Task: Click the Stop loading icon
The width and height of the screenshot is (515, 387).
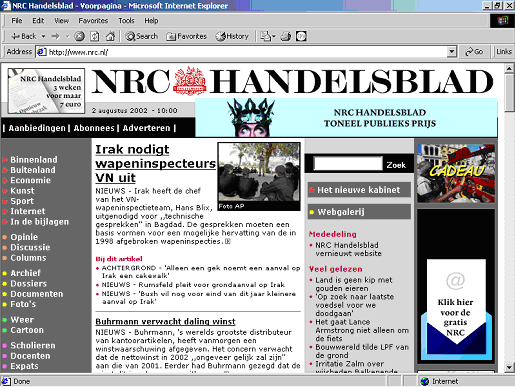Action: point(79,36)
